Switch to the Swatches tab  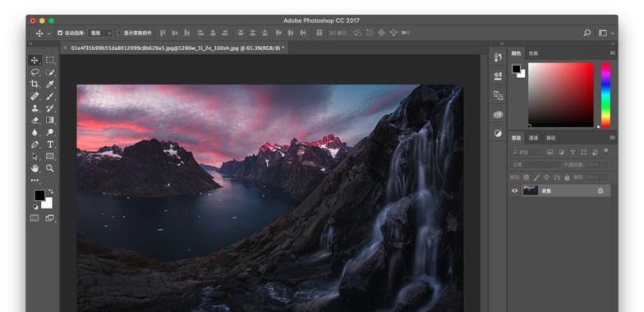(x=533, y=53)
